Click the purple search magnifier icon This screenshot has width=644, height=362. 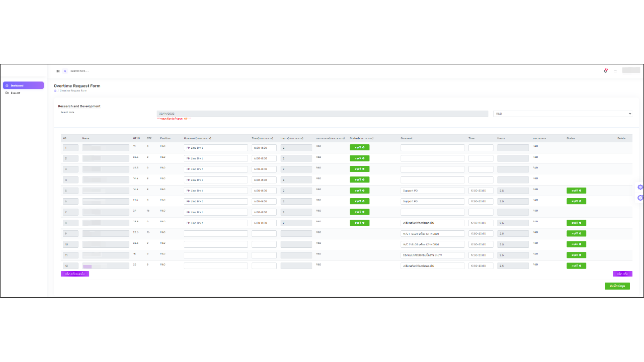pyautogui.click(x=65, y=71)
